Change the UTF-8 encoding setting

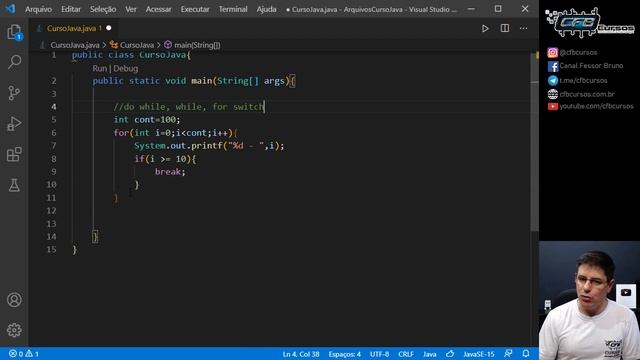click(379, 354)
